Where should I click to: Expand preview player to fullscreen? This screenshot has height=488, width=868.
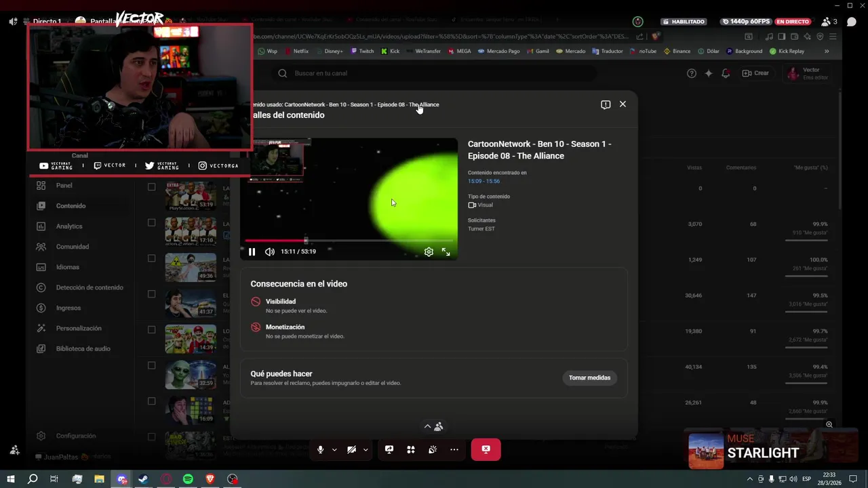coord(446,251)
